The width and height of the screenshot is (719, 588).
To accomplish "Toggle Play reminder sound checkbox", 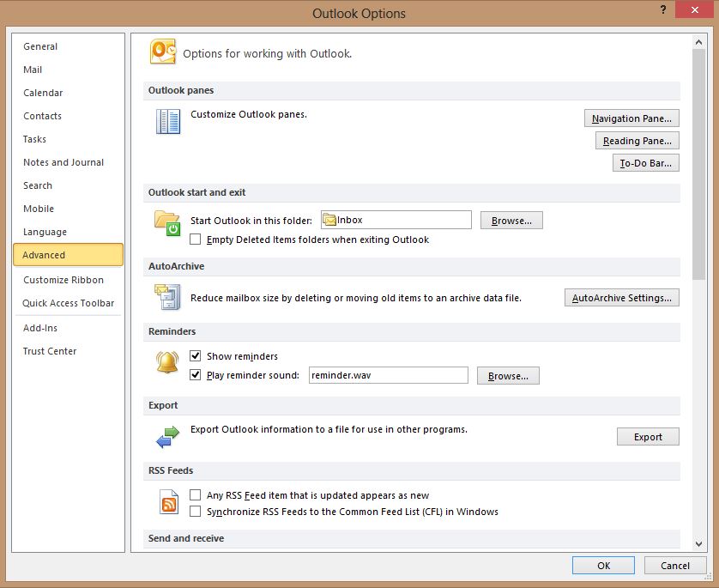I will (196, 375).
